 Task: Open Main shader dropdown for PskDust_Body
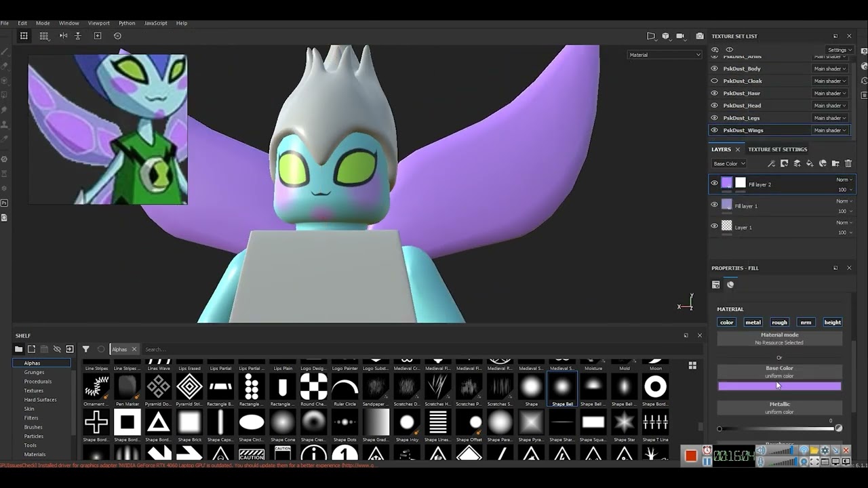[x=830, y=68]
